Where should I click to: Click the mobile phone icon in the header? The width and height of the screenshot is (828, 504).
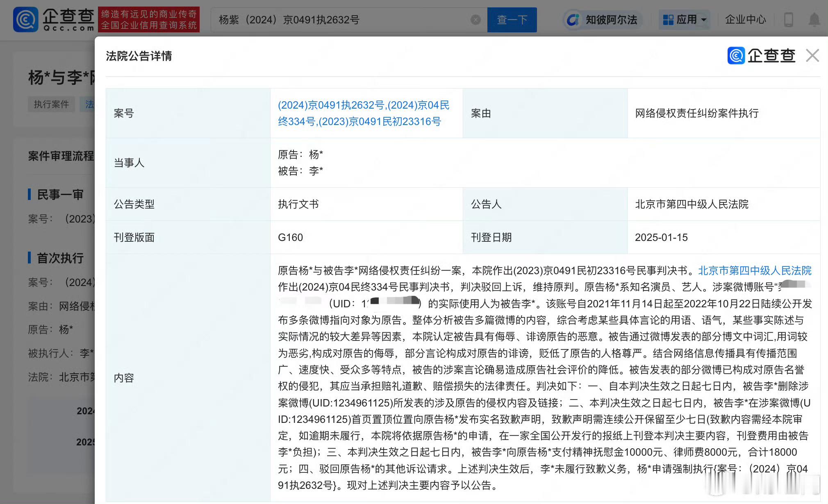(x=789, y=20)
